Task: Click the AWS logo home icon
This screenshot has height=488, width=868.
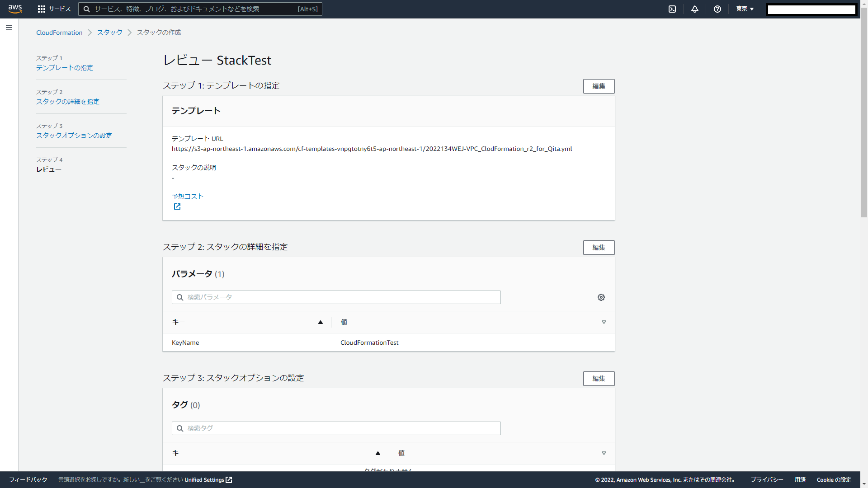Action: click(15, 9)
